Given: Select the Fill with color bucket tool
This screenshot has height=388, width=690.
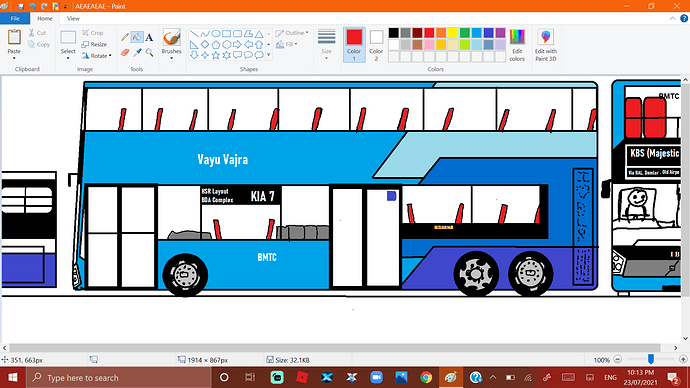Looking at the screenshot, I should 137,37.
